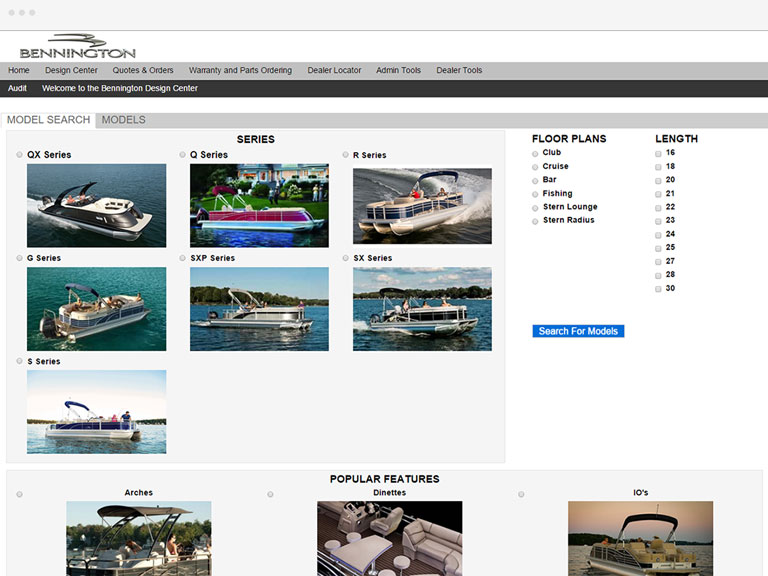This screenshot has height=576, width=768.
Task: Click the S Series boat photo
Action: pos(96,411)
